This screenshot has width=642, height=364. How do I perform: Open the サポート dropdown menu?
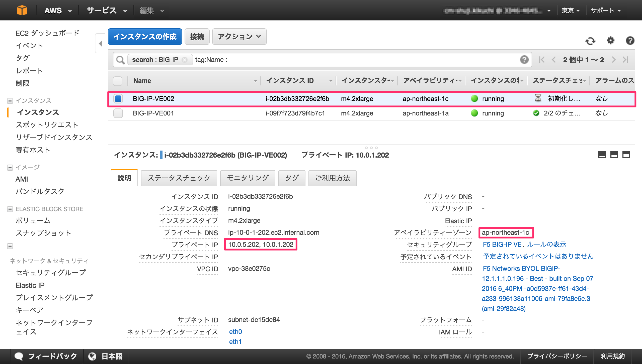point(606,11)
